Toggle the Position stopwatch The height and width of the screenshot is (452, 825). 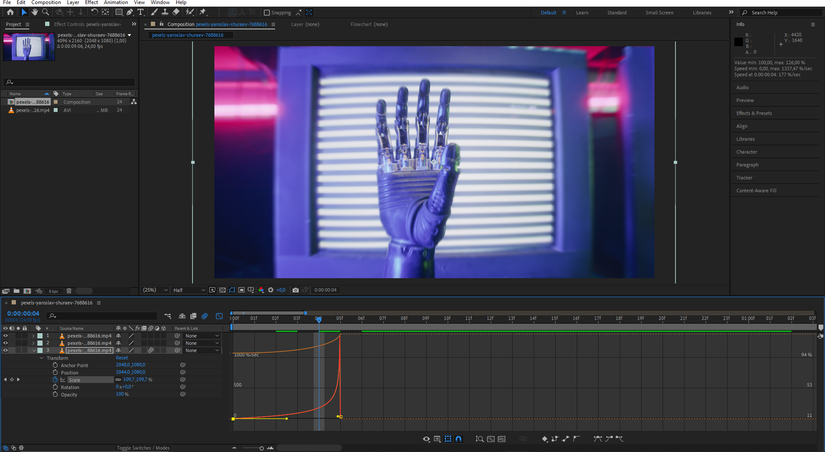point(55,372)
